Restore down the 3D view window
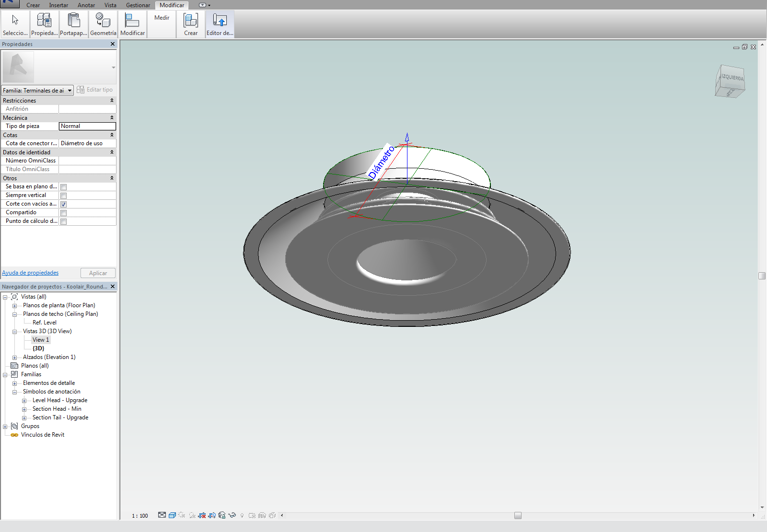 tap(744, 47)
